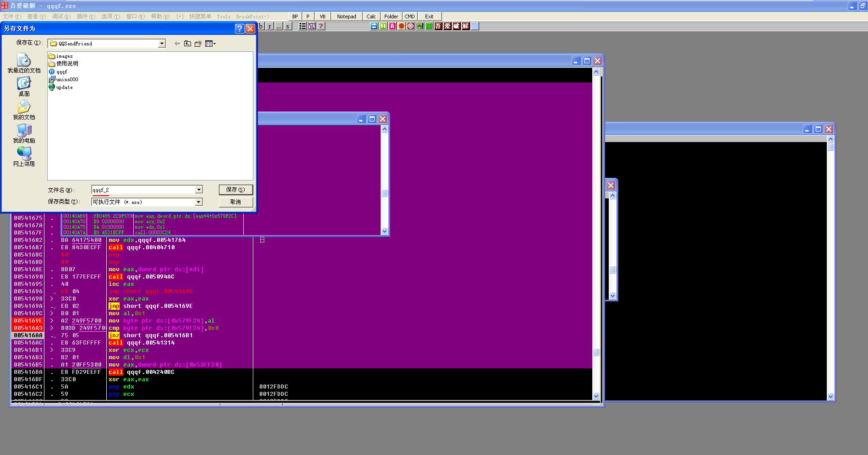Click the 'b' breakpoints window toolbar button

click(x=261, y=26)
